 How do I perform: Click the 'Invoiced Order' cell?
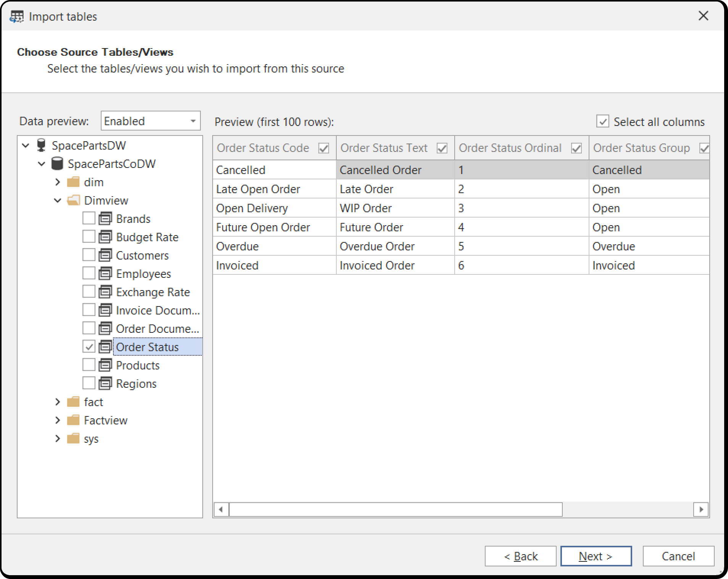[395, 265]
